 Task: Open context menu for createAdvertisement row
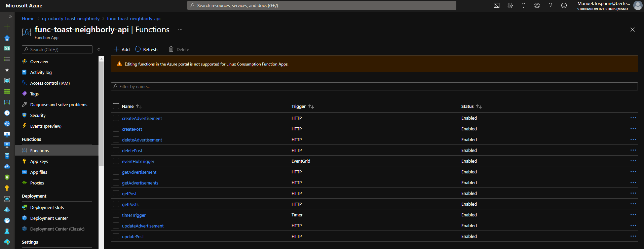click(633, 118)
